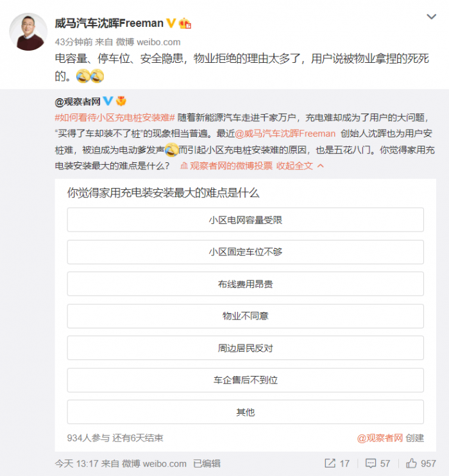The width and height of the screenshot is (449, 476).
Task: Select poll option 小区固定车位不够
Action: click(245, 252)
